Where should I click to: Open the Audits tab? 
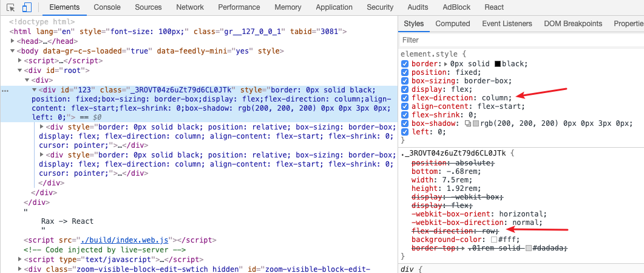coord(418,7)
